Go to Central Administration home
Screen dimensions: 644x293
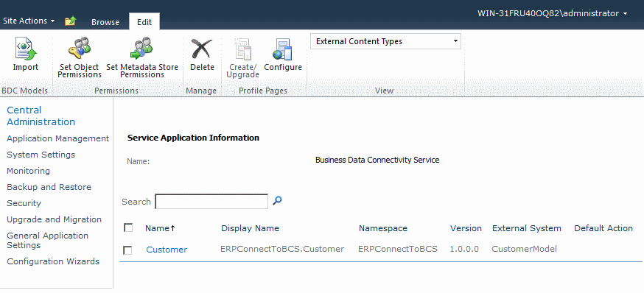click(41, 116)
